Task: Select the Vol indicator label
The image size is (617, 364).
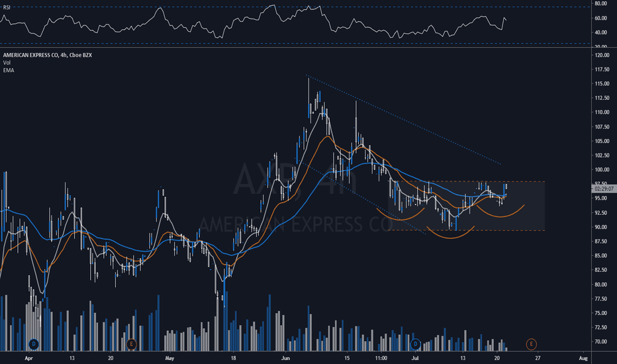Action: coord(7,63)
